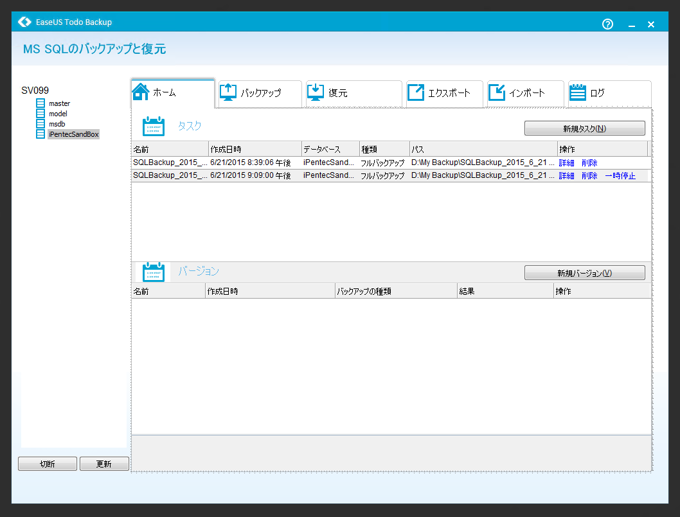
Task: Click the upload monitor icon on バックアップ tab
Action: [228, 92]
